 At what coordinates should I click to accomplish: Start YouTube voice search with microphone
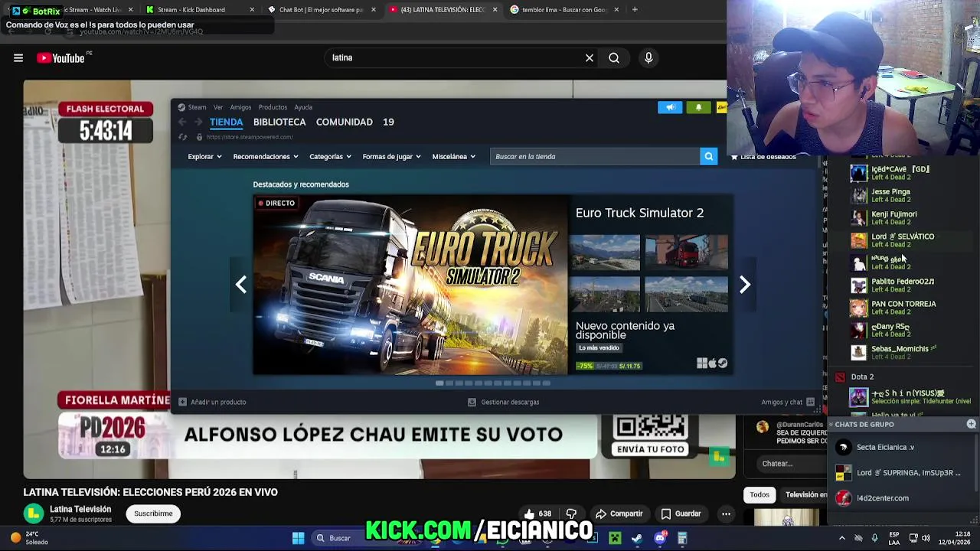[x=648, y=58]
